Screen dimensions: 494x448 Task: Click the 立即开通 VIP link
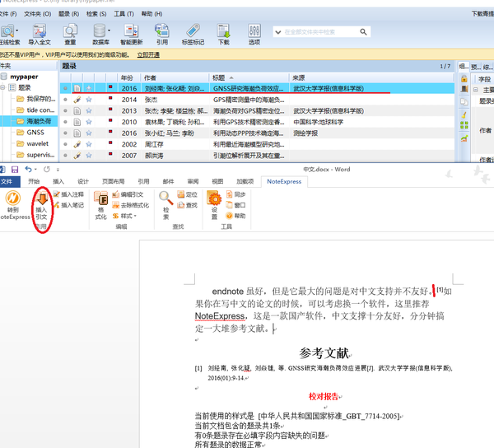click(148, 55)
